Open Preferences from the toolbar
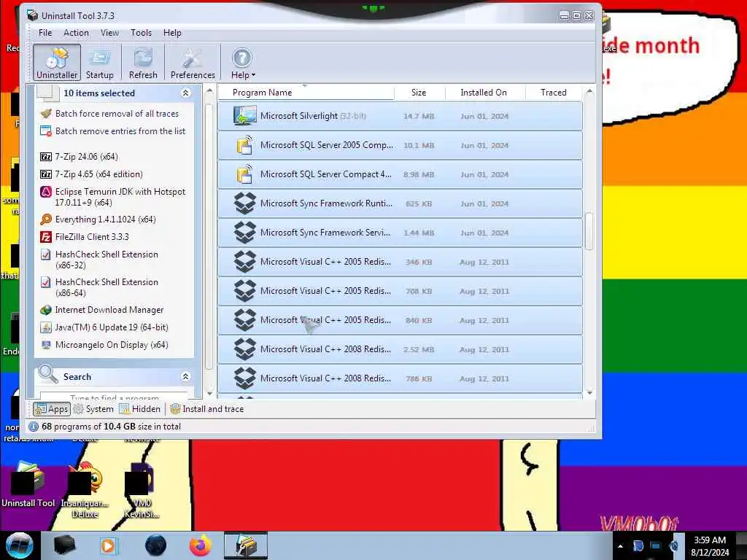The image size is (747, 560). click(193, 63)
